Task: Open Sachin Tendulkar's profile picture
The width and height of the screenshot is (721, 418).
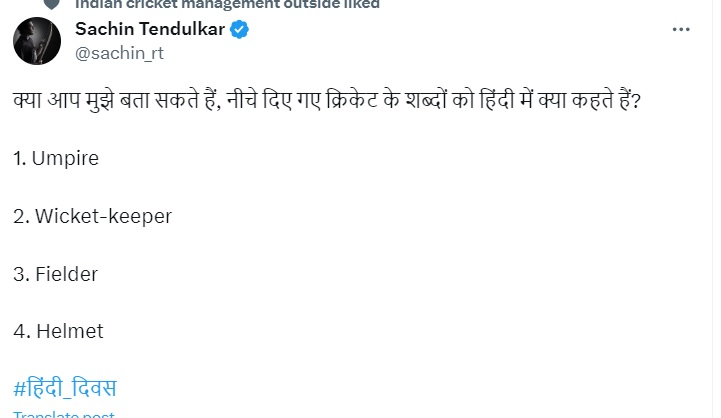Action: (36, 41)
